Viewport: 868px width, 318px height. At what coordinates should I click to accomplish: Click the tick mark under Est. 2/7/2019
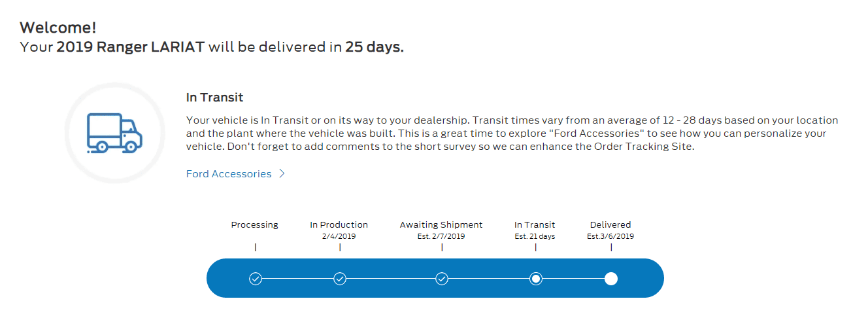[x=442, y=247]
